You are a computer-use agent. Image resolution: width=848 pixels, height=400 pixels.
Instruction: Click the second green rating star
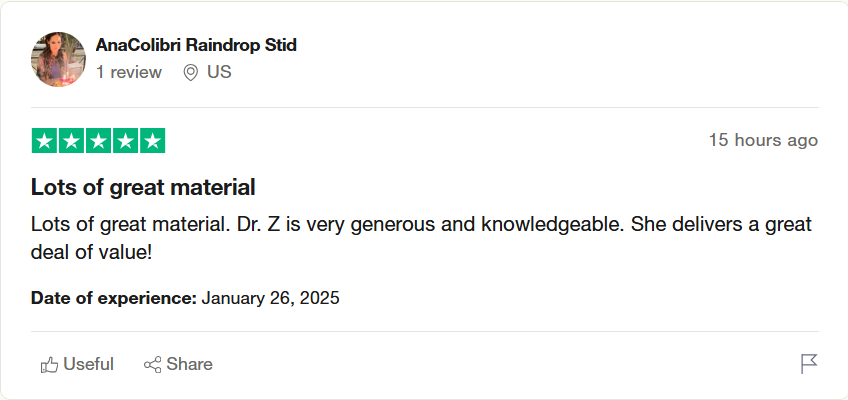pos(71,141)
